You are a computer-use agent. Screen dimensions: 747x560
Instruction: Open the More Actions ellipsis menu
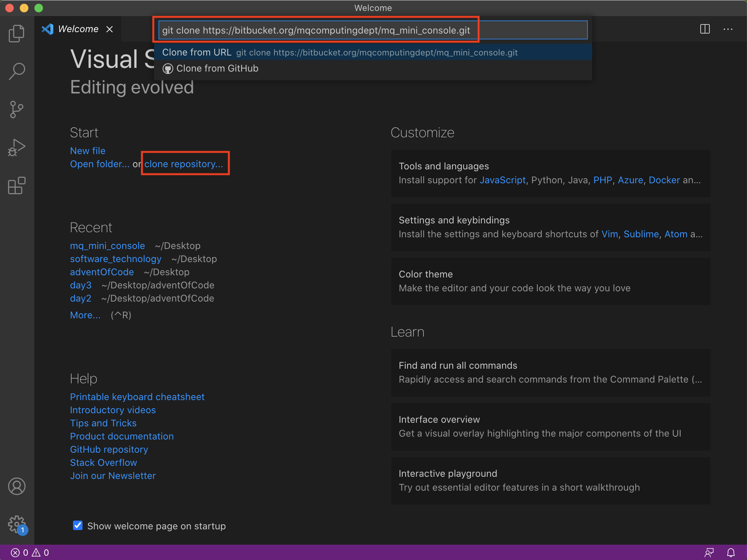click(728, 29)
